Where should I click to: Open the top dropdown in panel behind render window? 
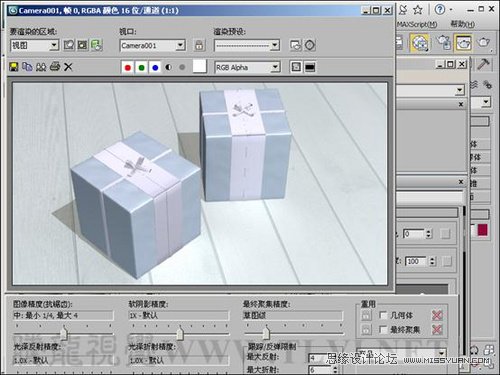coord(431,90)
